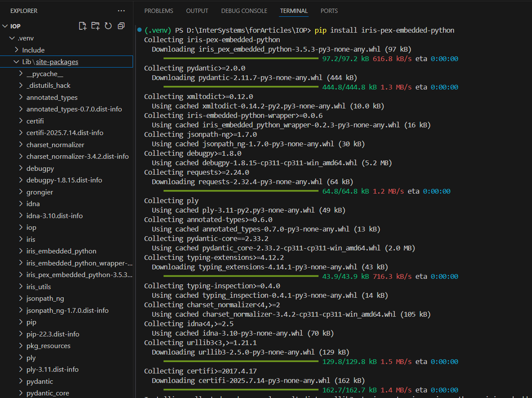The height and width of the screenshot is (398, 532).
Task: Click the New Folder icon in Explorer
Action: 95,26
